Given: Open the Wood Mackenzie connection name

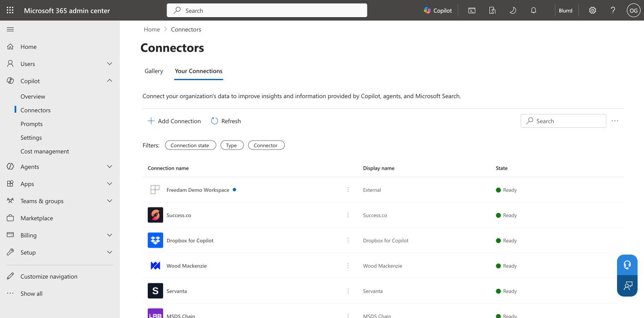Looking at the screenshot, I should point(187,266).
